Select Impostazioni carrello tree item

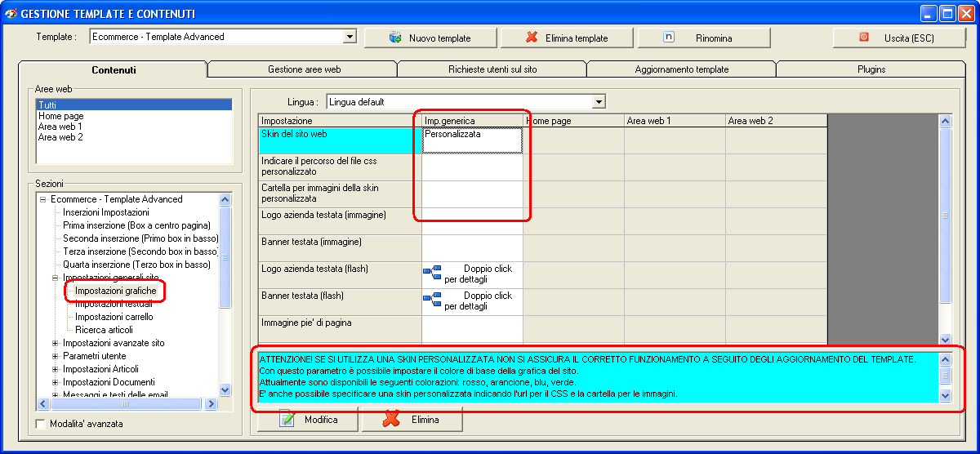[114, 317]
